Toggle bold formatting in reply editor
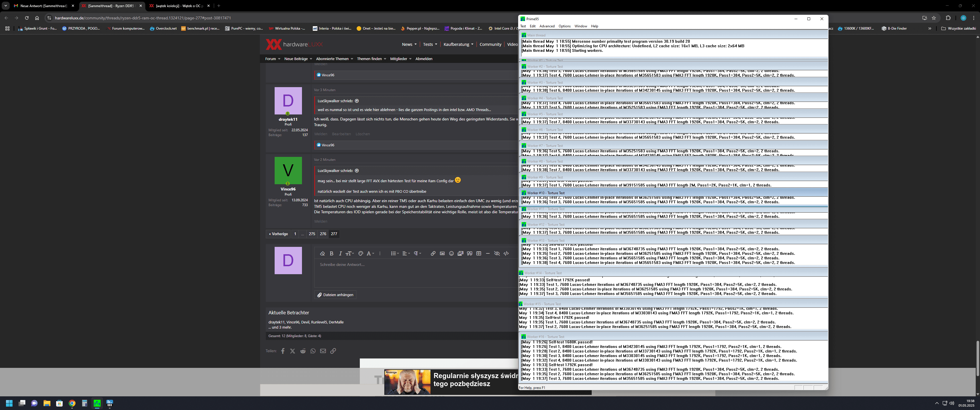The height and width of the screenshot is (410, 980). [331, 254]
